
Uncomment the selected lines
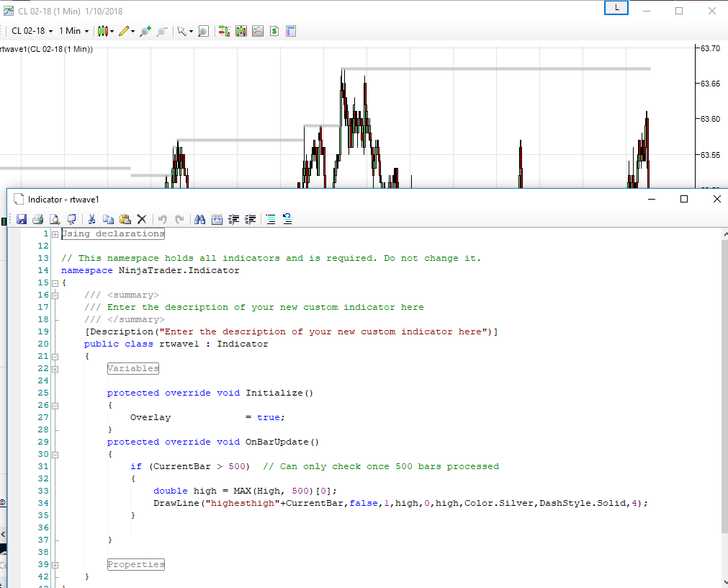pyautogui.click(x=287, y=219)
